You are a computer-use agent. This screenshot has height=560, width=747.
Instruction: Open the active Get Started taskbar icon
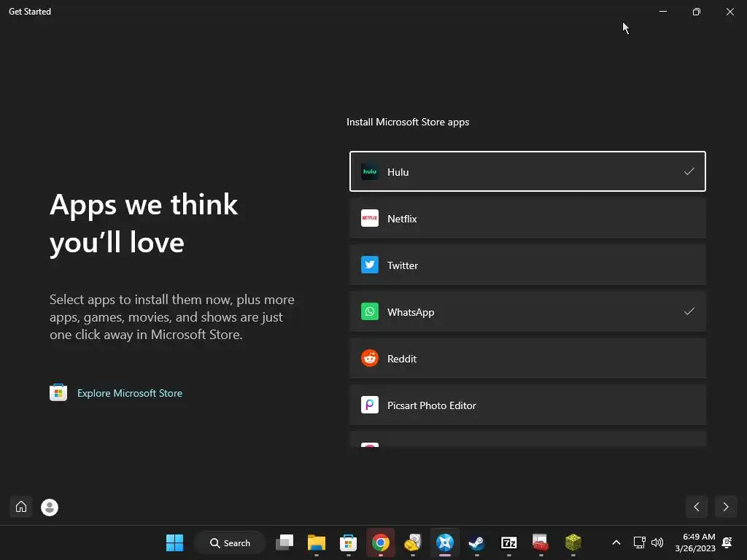[x=445, y=542]
